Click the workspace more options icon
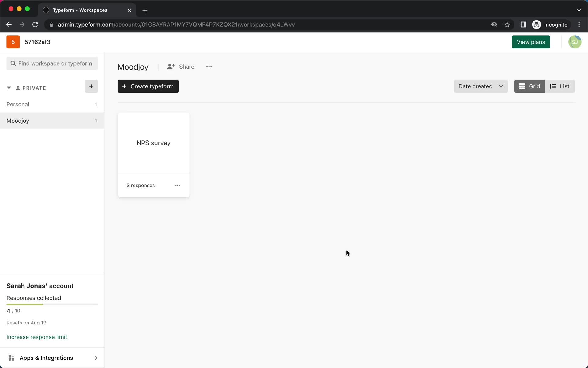The height and width of the screenshot is (368, 588). click(x=209, y=67)
